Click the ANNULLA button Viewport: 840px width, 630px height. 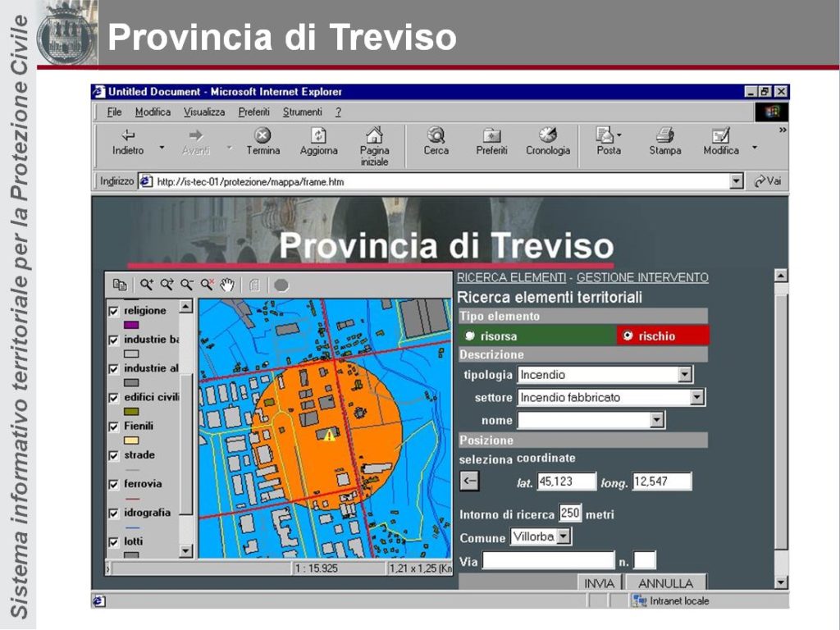coord(665,583)
